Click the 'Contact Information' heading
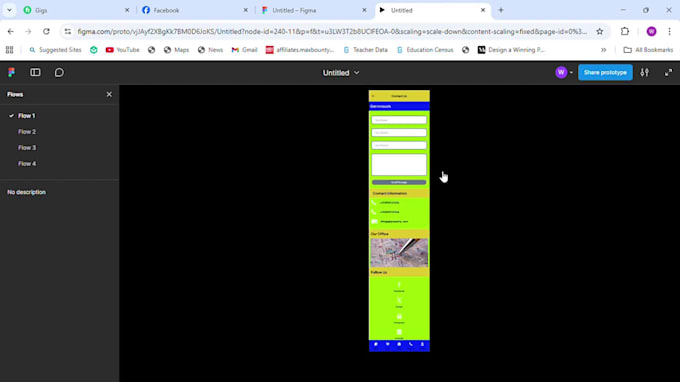This screenshot has width=680, height=382. click(x=390, y=193)
